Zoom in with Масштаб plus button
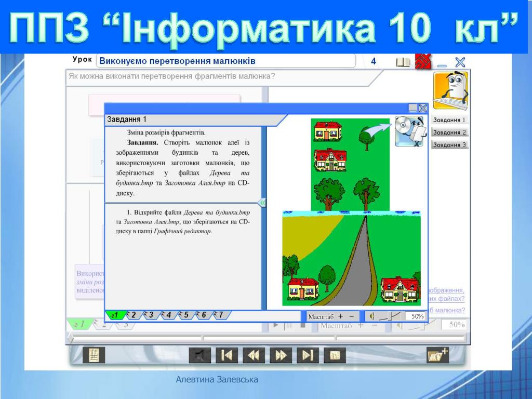 pyautogui.click(x=341, y=316)
